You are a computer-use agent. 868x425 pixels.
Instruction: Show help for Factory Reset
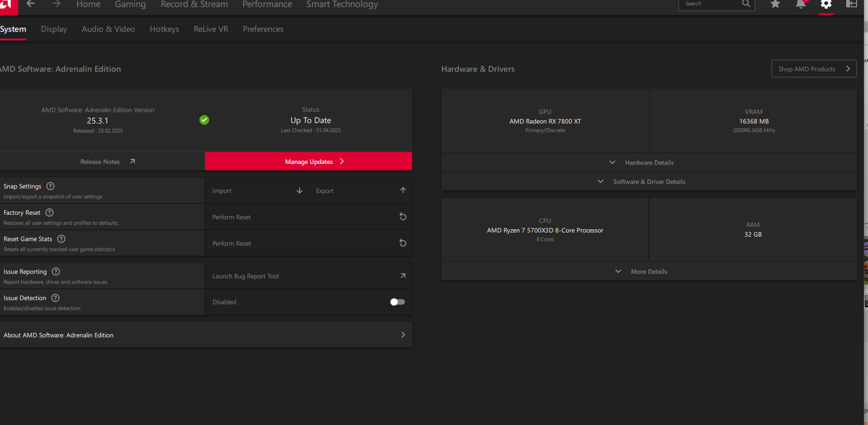click(49, 212)
